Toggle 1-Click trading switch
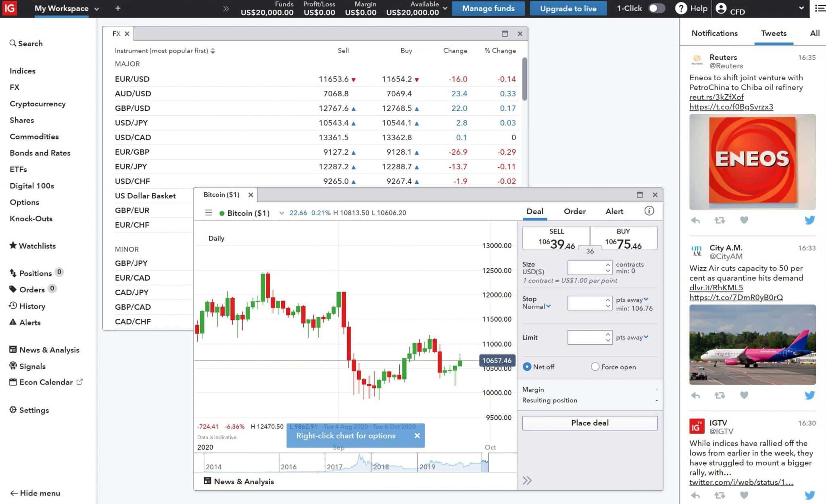The image size is (826, 504). (x=657, y=8)
